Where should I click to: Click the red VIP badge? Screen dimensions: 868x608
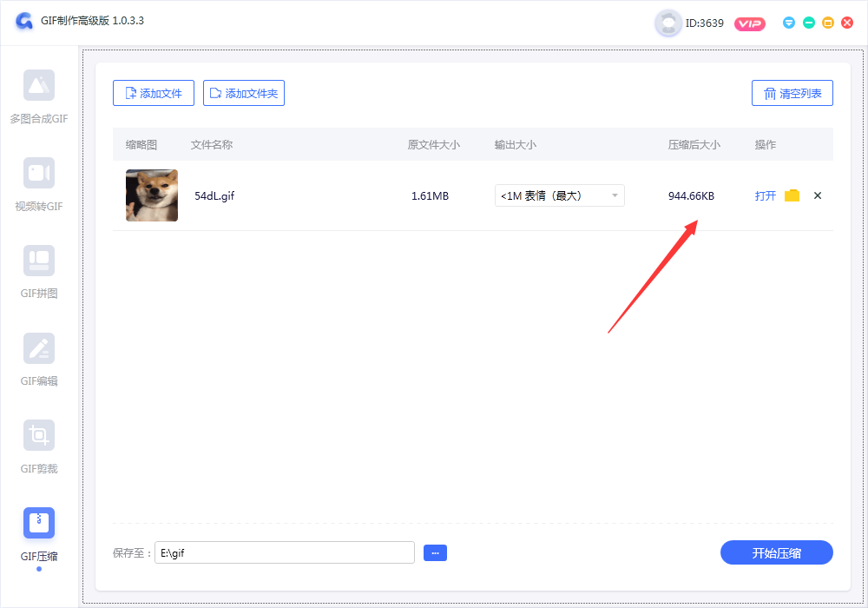tap(749, 23)
